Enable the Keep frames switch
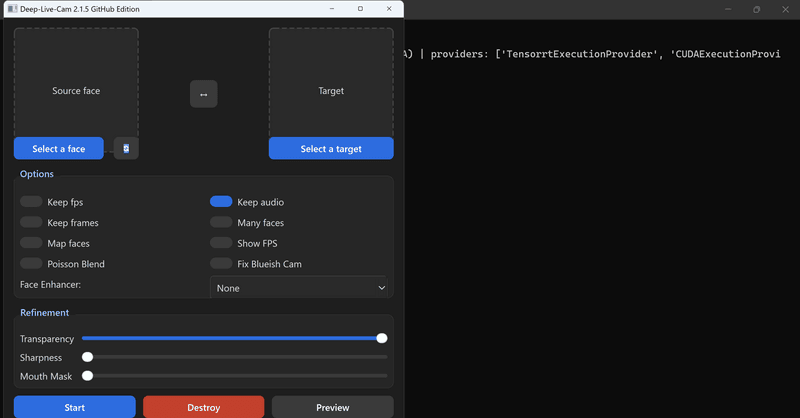This screenshot has height=418, width=800. coord(31,222)
